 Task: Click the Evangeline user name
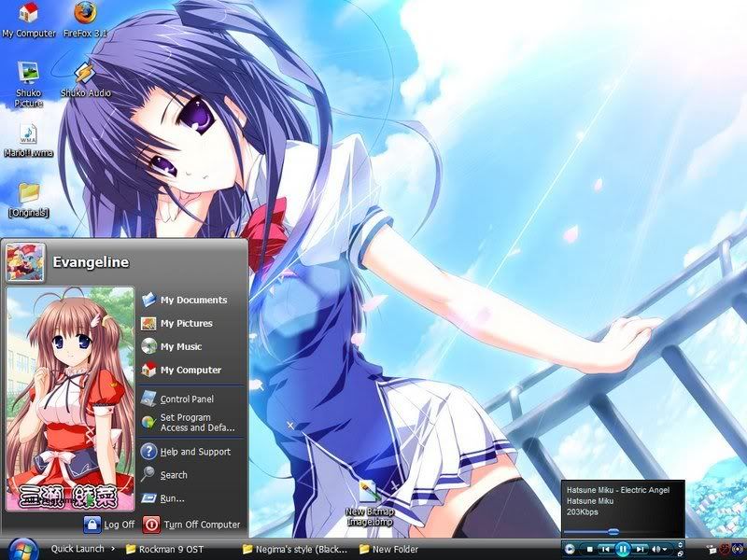pos(91,262)
